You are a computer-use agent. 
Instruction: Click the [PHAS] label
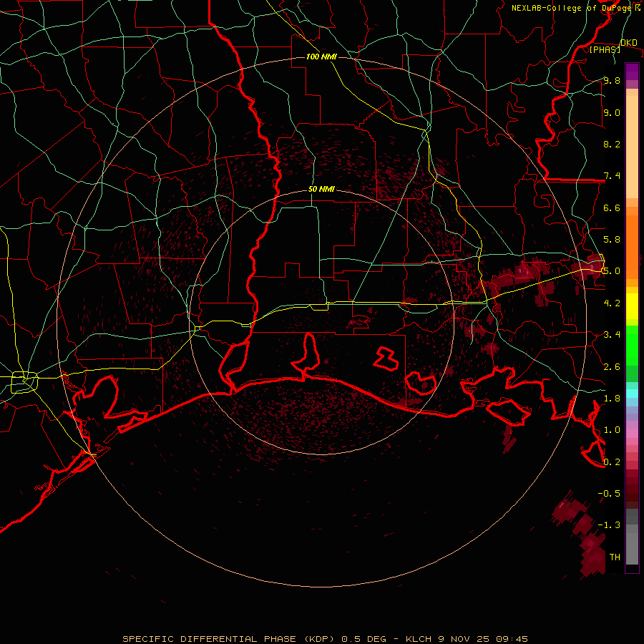pos(605,49)
